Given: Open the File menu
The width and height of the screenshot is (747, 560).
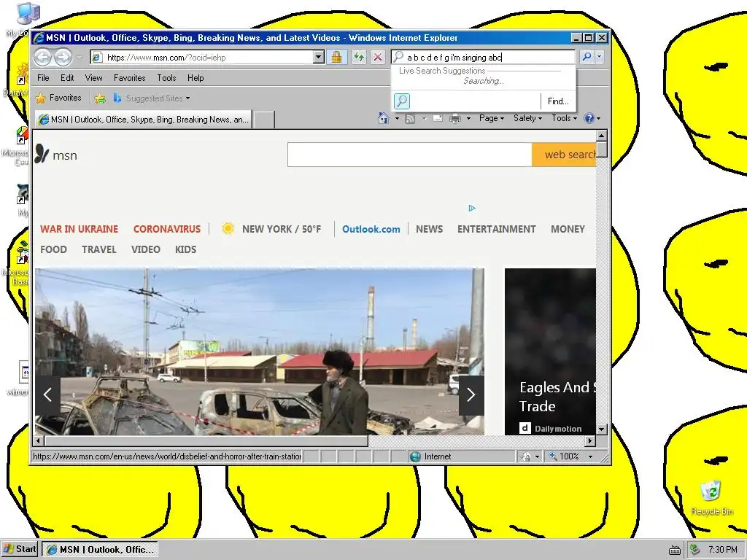Looking at the screenshot, I should click(x=43, y=78).
